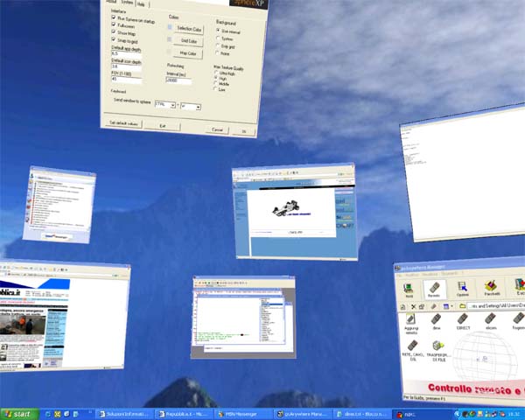525x420 pixels.
Task: Click the Grid Color button
Action: 189,41
